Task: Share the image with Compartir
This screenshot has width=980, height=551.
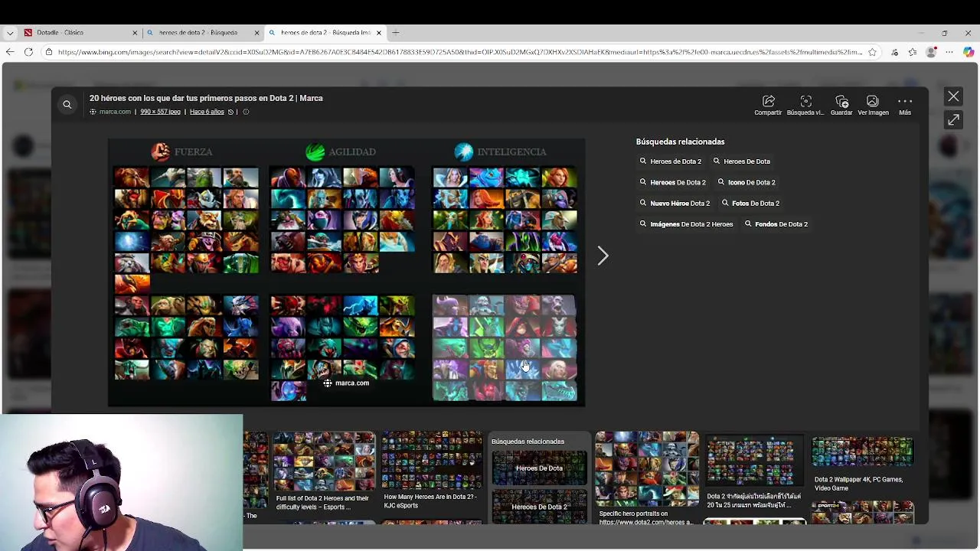Action: point(768,106)
